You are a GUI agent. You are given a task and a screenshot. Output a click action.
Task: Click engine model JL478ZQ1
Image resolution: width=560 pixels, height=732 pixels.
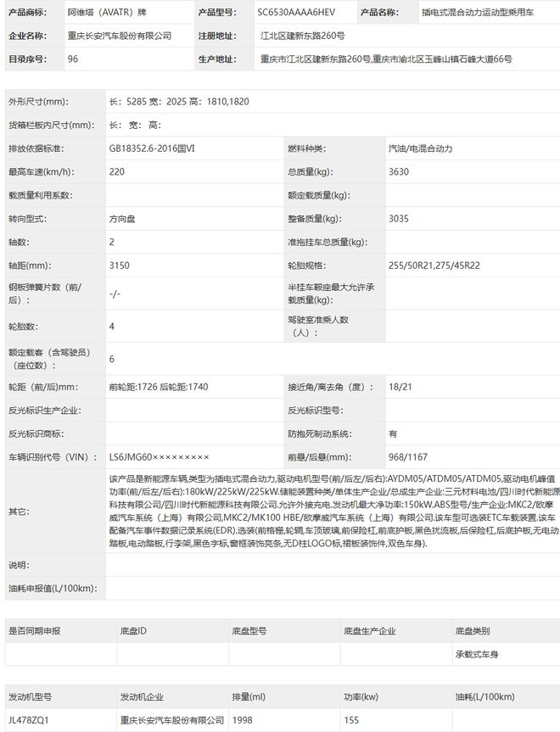(29, 720)
